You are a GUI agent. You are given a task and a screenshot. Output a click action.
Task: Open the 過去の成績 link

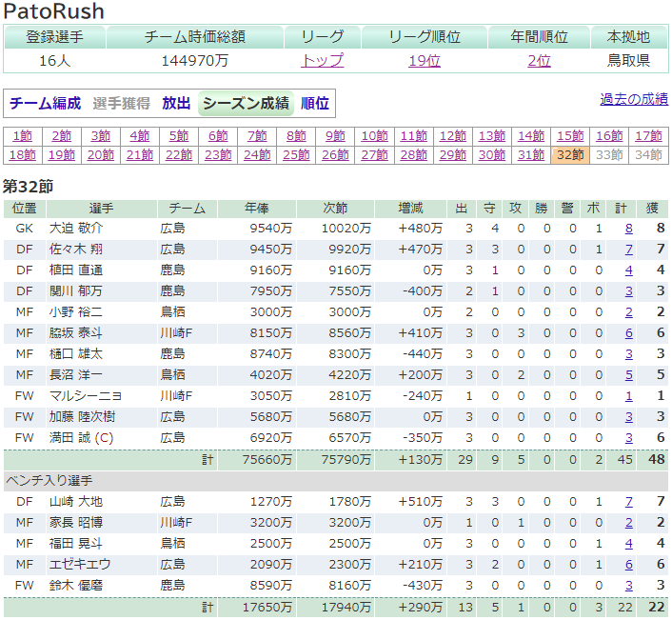634,99
